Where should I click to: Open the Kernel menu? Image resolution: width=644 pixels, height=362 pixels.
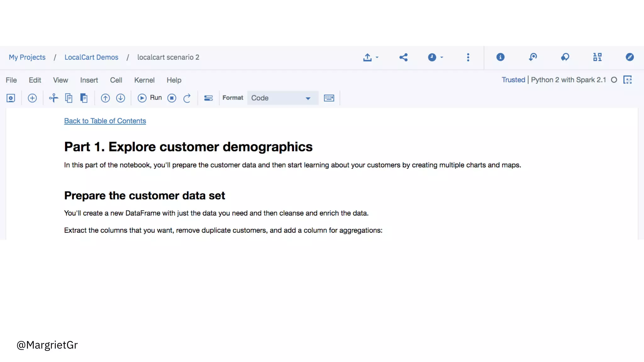(144, 80)
